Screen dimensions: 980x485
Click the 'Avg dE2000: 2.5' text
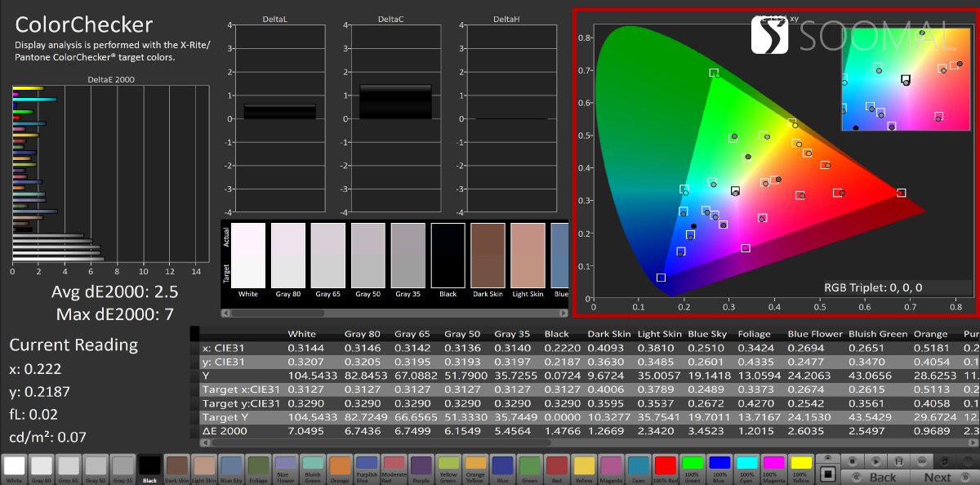click(114, 292)
